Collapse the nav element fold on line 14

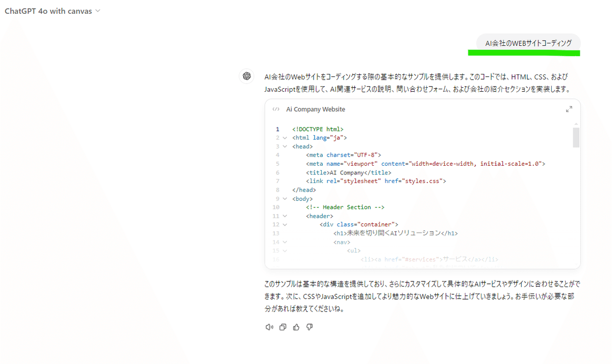tap(285, 242)
